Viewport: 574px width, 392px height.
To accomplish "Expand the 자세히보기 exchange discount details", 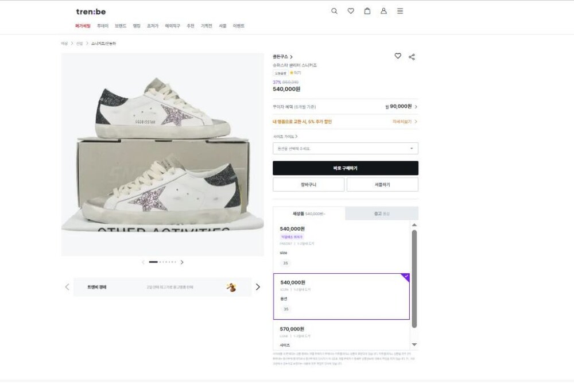I will (x=405, y=122).
